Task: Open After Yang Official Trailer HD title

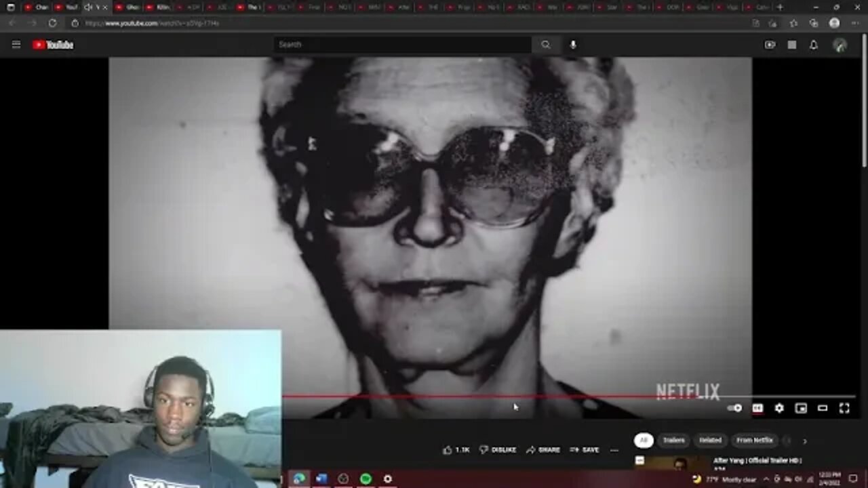Action: coord(757,460)
